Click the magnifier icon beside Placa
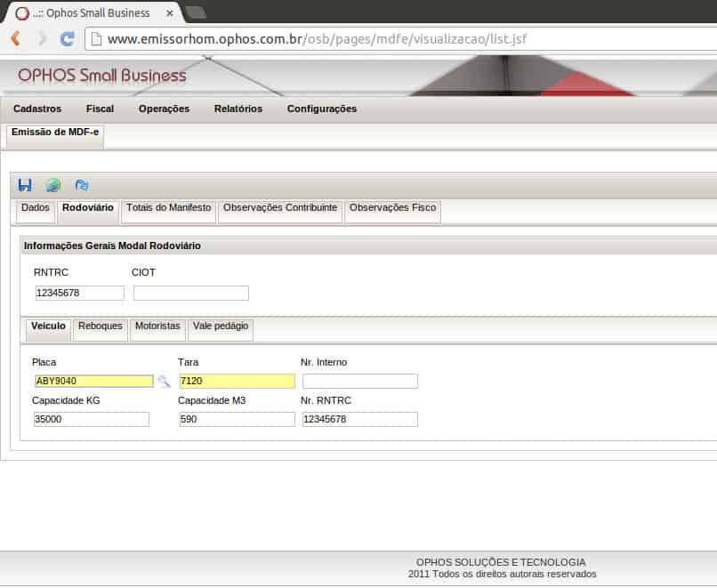 [164, 381]
